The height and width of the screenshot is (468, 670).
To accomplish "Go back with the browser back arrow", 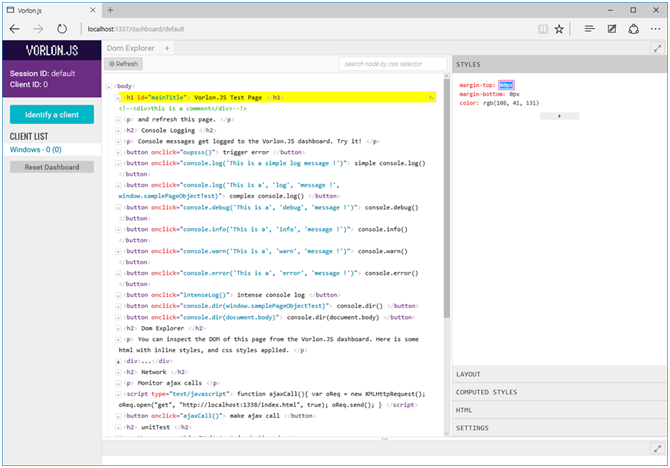I will pos(15,29).
